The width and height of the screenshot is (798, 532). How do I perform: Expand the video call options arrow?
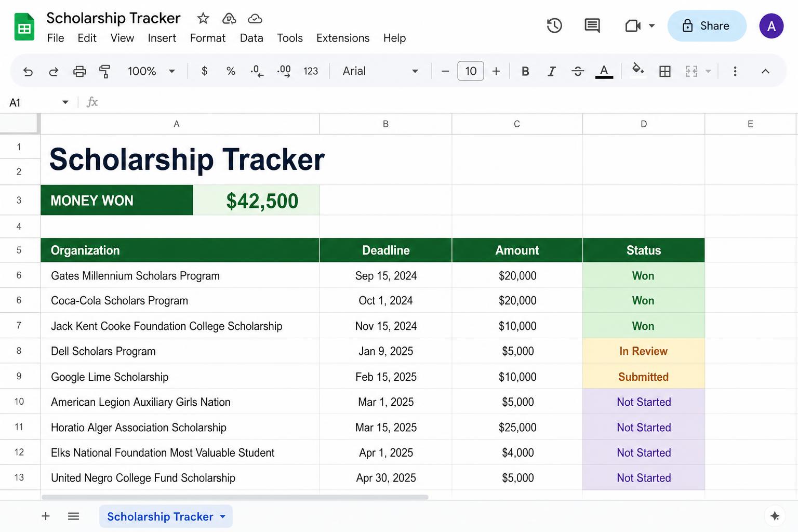coord(652,25)
